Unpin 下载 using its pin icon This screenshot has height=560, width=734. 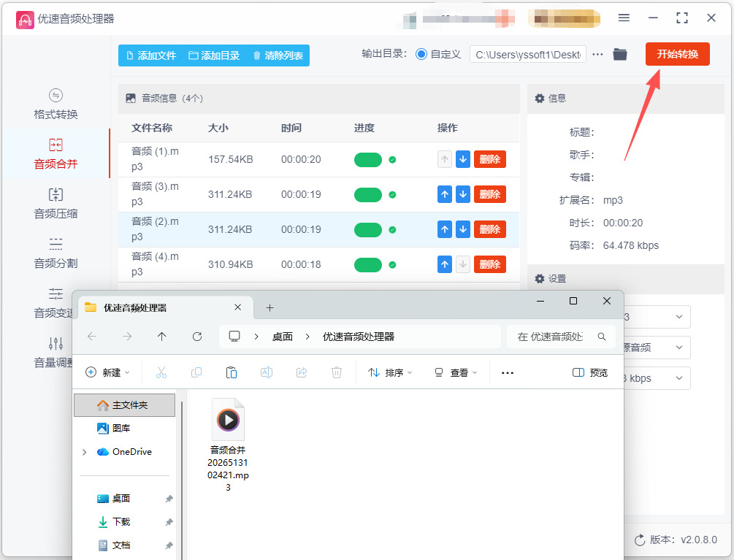pyautogui.click(x=169, y=522)
